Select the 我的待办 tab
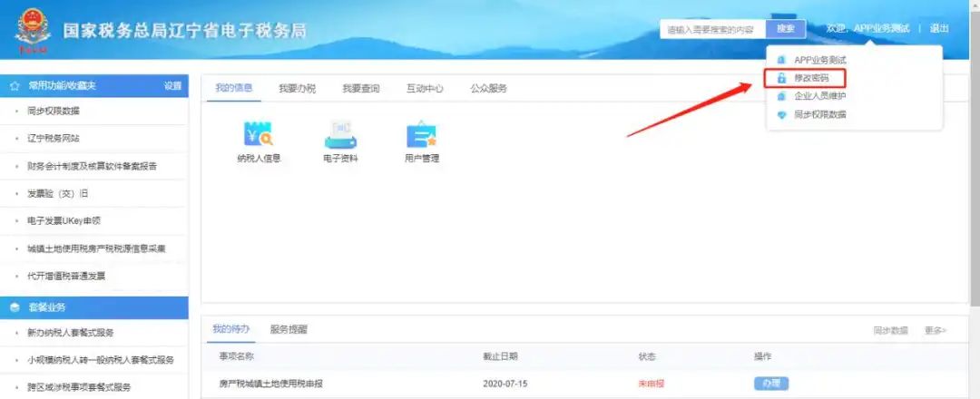 (230, 330)
